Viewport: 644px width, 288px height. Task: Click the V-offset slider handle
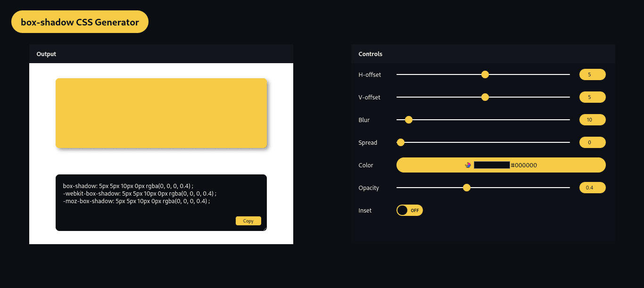[485, 97]
